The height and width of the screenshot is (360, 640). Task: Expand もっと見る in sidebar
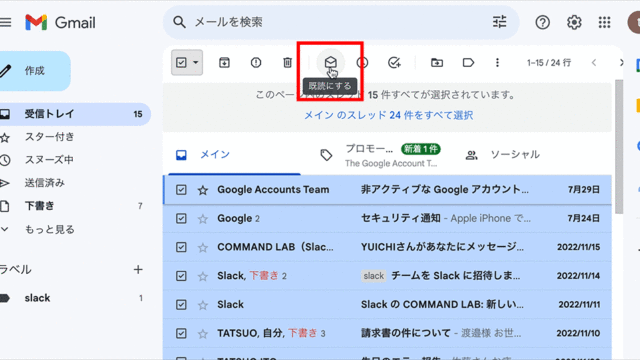point(49,229)
